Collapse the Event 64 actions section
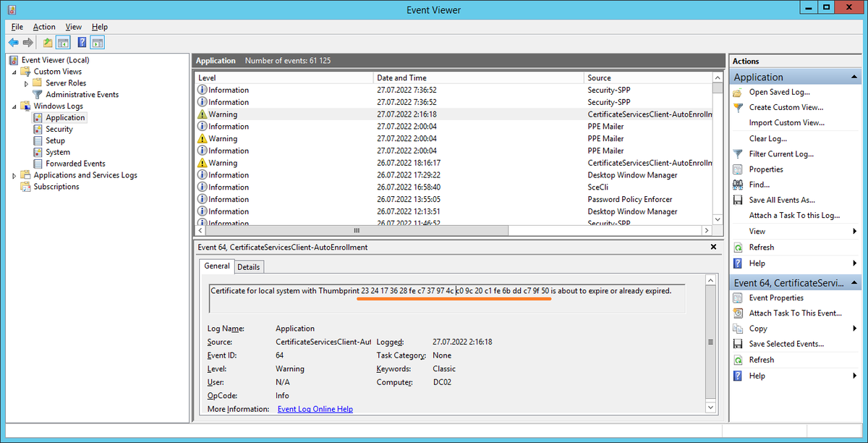Viewport: 868px width, 443px height. pos(856,283)
